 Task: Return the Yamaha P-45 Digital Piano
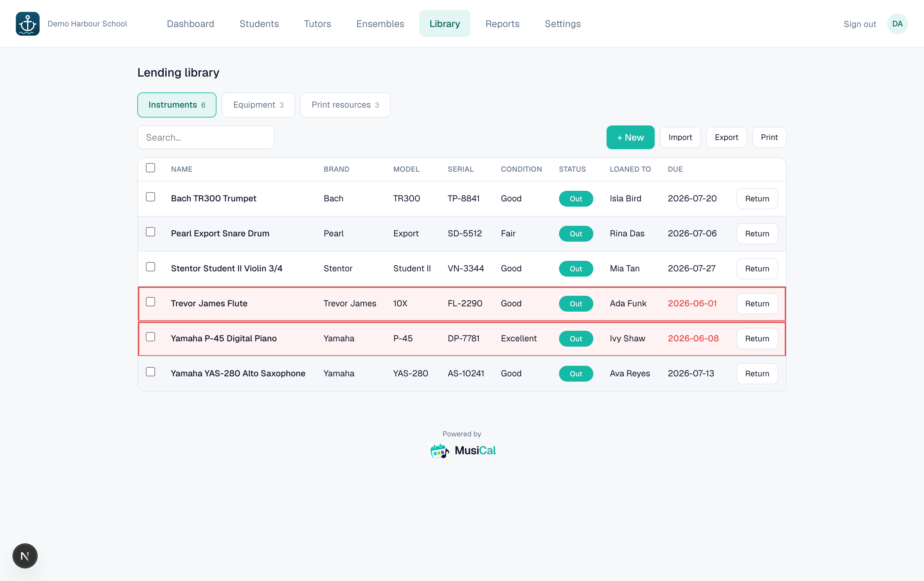pos(757,338)
